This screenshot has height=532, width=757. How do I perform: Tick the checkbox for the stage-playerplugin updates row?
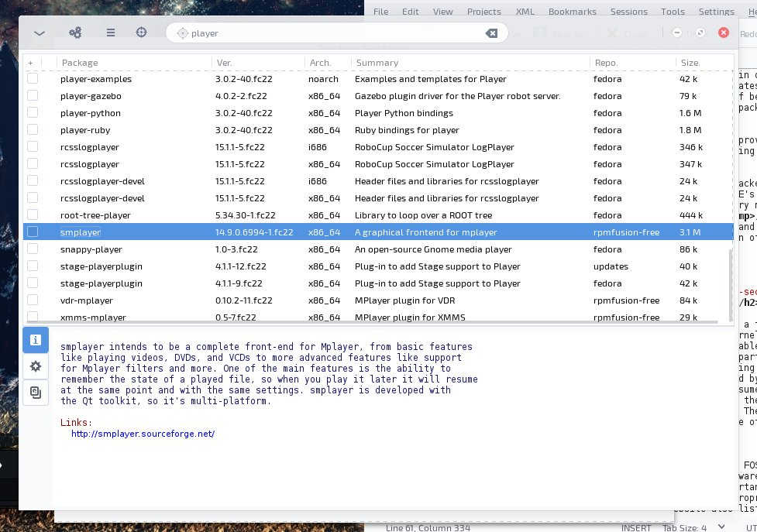coord(33,266)
